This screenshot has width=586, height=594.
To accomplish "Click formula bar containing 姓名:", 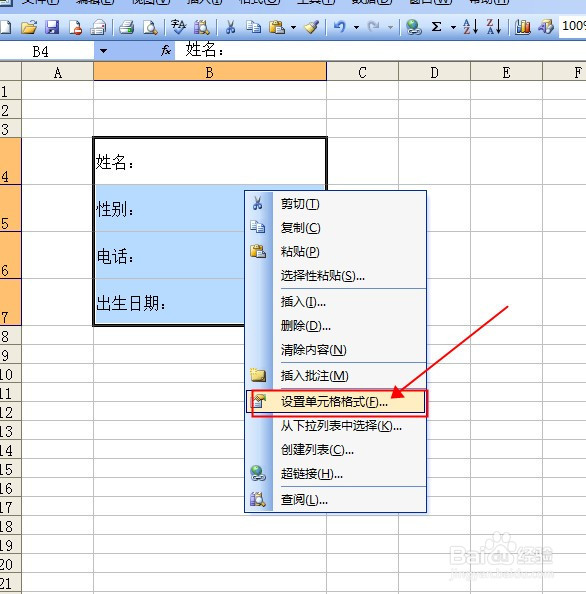I will coord(380,50).
